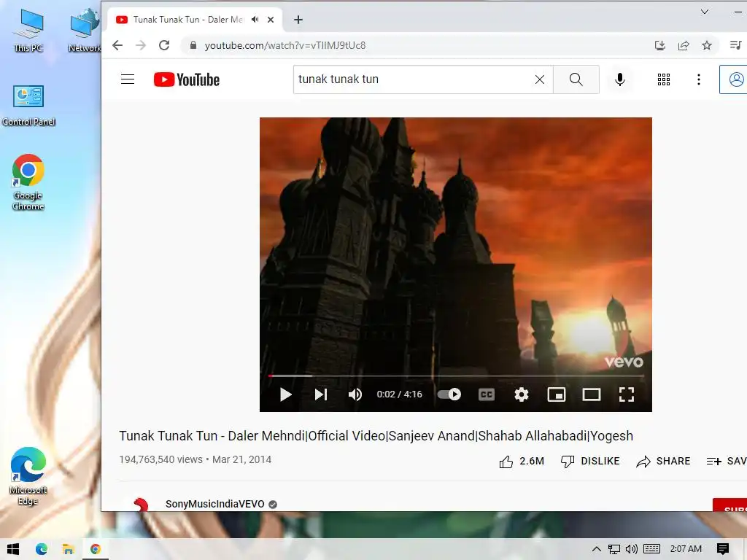Enter full screen mode

coord(626,394)
